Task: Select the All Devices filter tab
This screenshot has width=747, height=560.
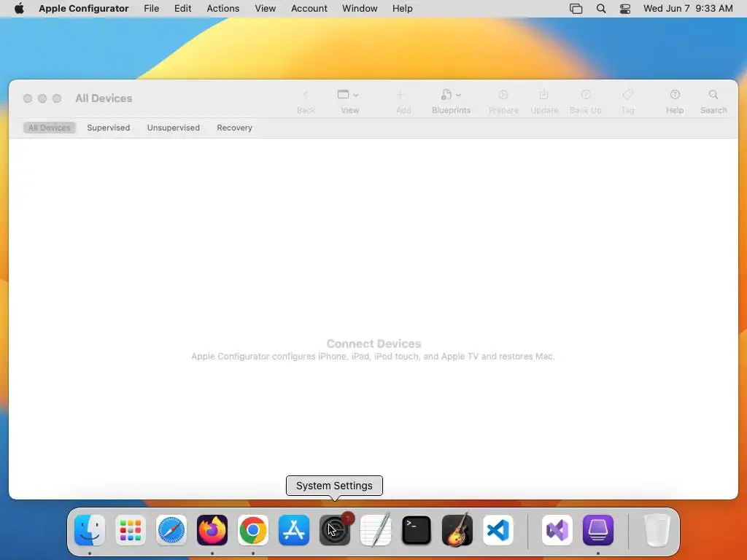Action: click(x=49, y=128)
